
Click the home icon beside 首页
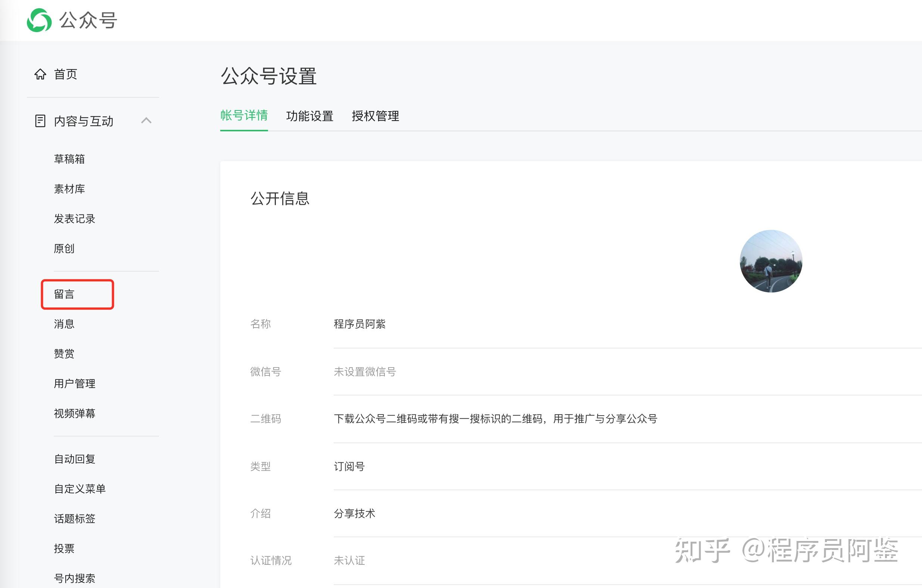(x=41, y=74)
